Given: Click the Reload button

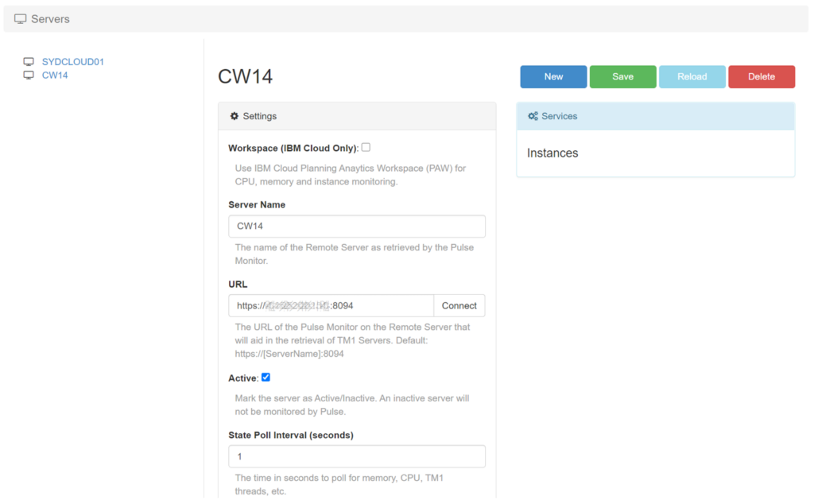Looking at the screenshot, I should click(692, 76).
